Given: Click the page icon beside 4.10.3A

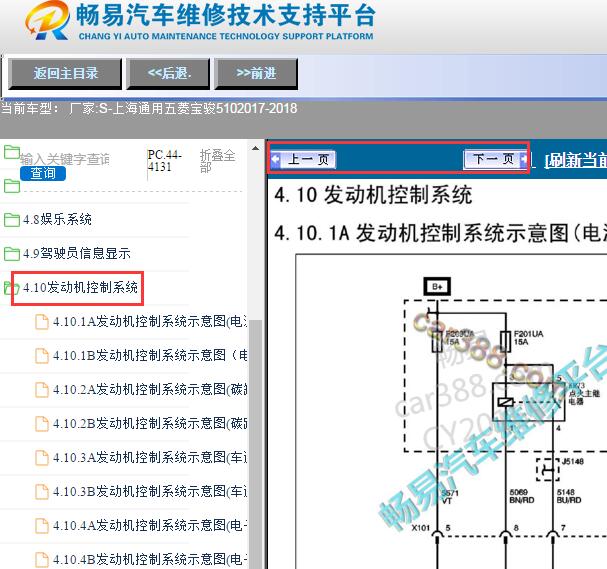Looking at the screenshot, I should [x=42, y=458].
